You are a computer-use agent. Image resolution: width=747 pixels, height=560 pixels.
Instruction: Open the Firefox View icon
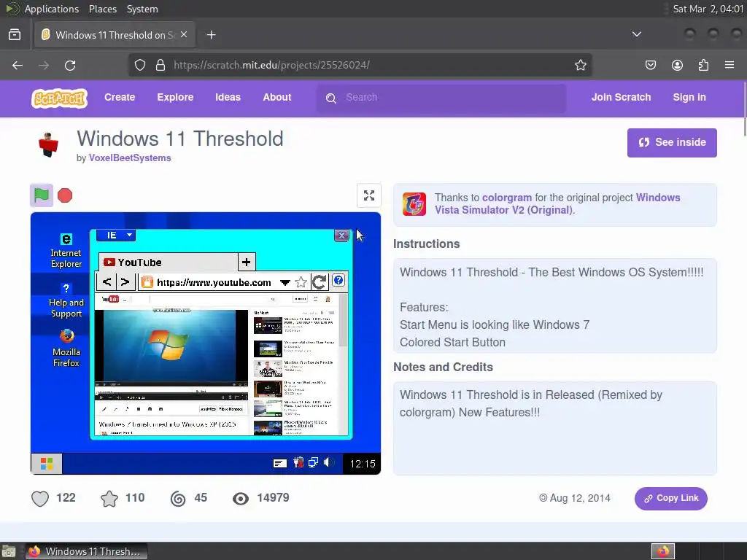click(15, 35)
